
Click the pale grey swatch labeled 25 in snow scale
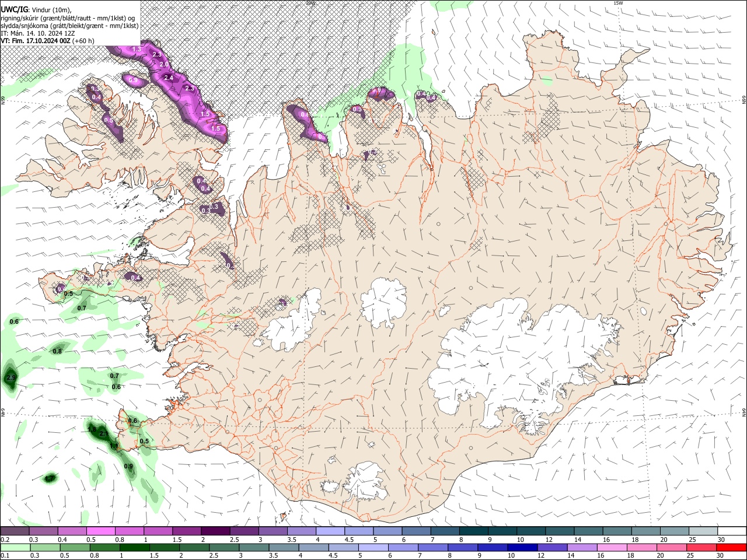[x=703, y=531]
